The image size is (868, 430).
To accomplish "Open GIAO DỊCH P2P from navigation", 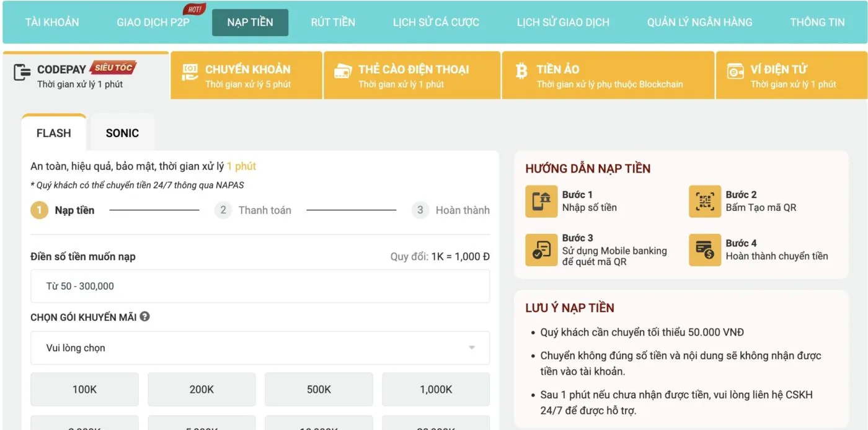I will (x=153, y=22).
